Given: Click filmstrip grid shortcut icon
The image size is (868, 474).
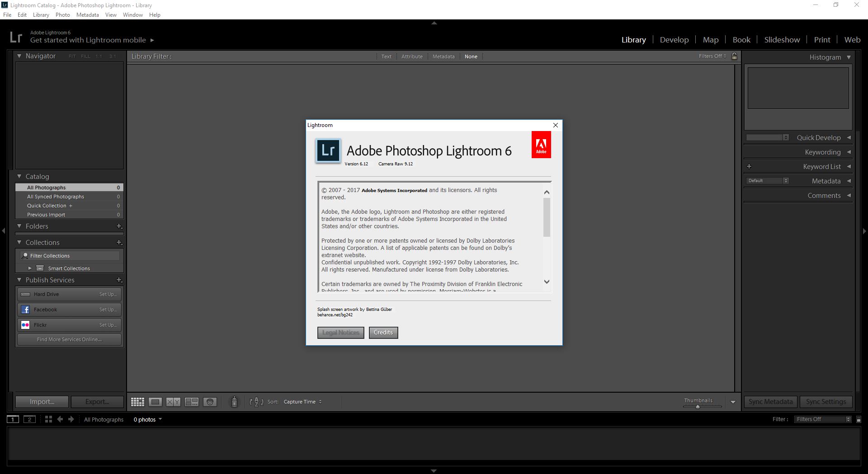Looking at the screenshot, I should pyautogui.click(x=48, y=419).
